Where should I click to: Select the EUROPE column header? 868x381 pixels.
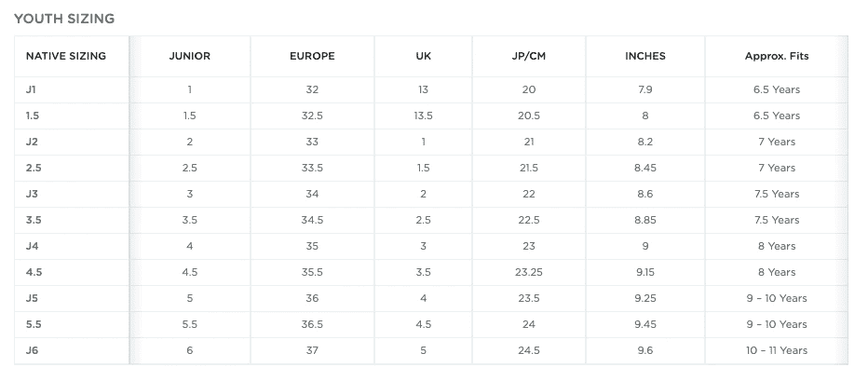[312, 56]
